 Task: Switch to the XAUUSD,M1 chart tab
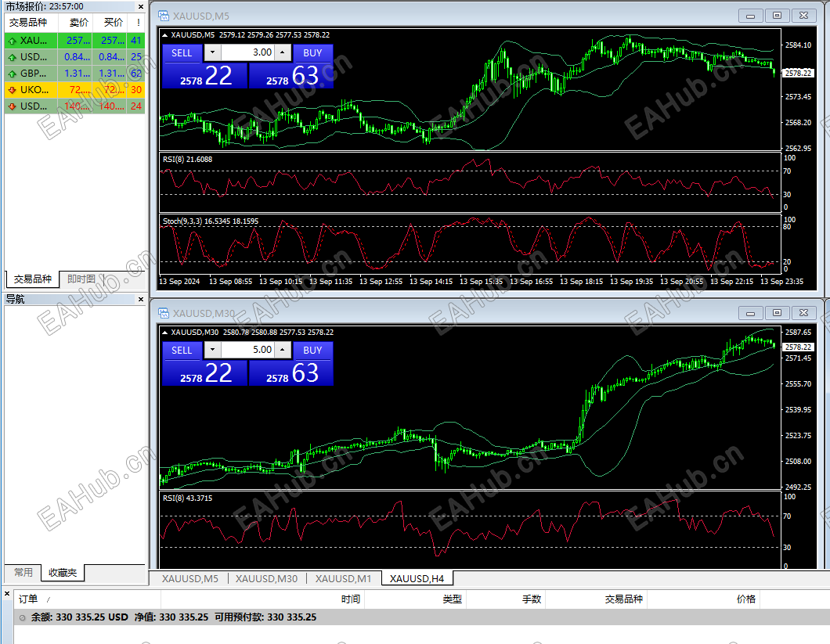[x=344, y=579]
